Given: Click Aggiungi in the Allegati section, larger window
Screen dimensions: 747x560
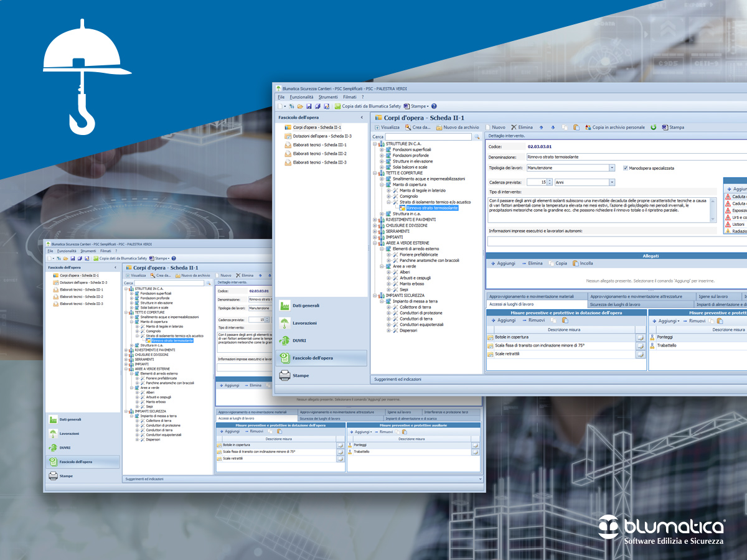Looking at the screenshot, I should point(502,263).
